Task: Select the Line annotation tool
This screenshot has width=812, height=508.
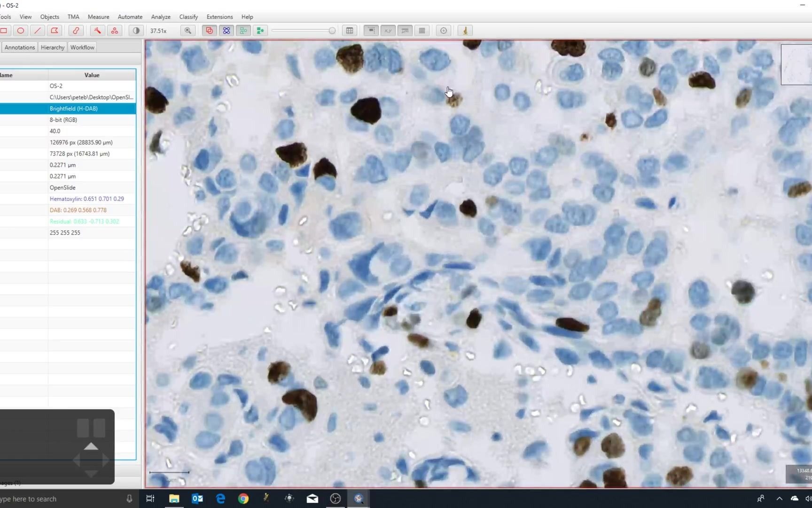Action: click(38, 31)
